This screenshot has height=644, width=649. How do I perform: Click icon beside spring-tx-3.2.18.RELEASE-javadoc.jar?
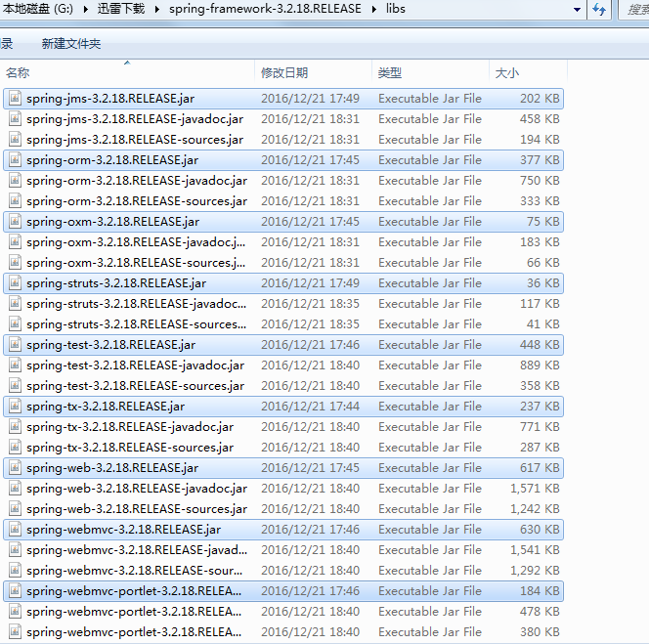click(16, 427)
